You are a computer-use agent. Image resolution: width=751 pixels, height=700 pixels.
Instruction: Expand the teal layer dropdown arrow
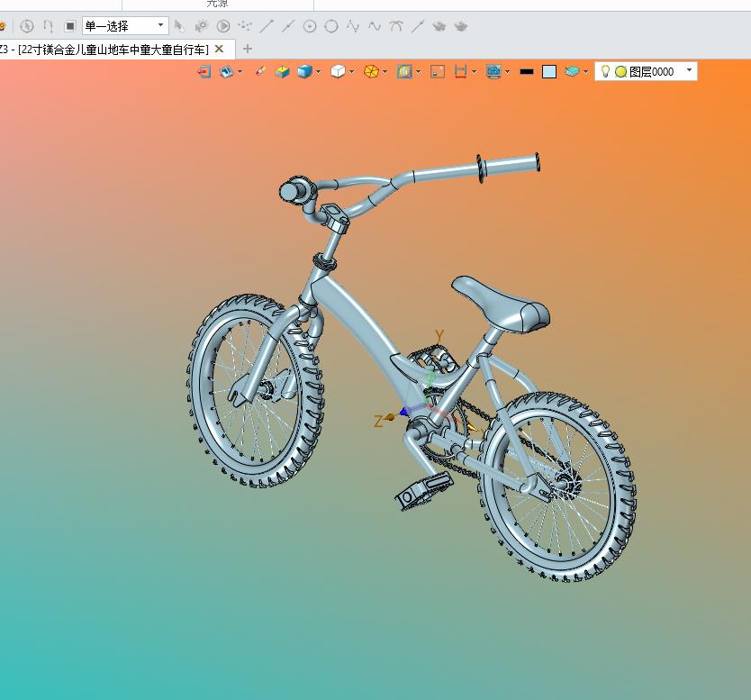pos(585,72)
